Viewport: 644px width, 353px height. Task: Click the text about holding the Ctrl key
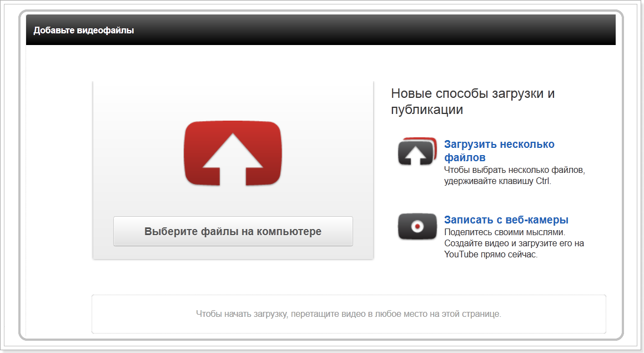point(514,175)
